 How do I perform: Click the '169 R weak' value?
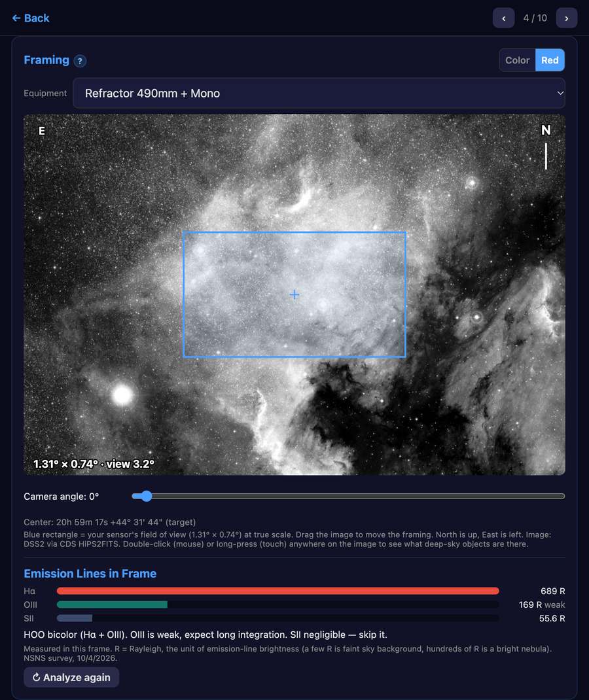pos(542,605)
